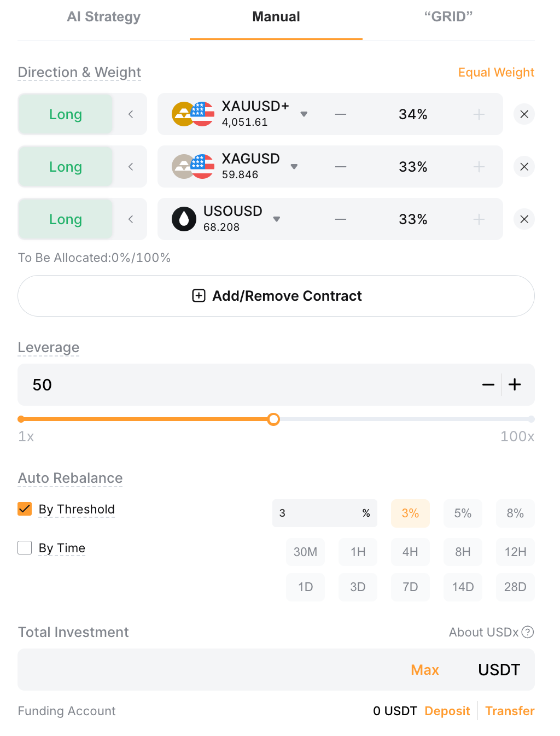Click Add/Remove Contract button
Screen dimensions: 560x736
pos(276,296)
